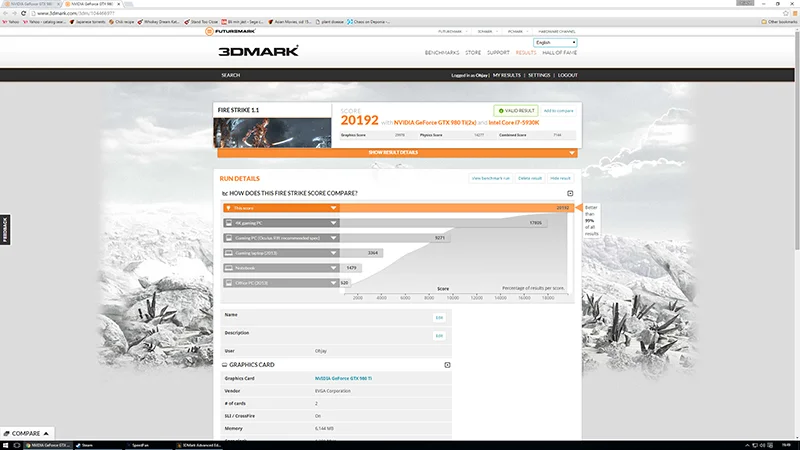Collapse the Graphics Card section icon
Image resolution: width=800 pixels, height=450 pixels.
[447, 365]
